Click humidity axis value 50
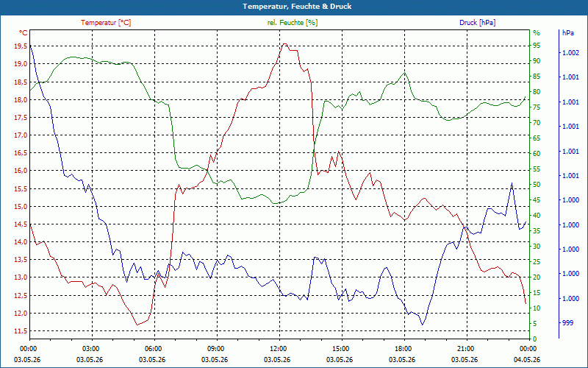The image size is (588, 368). pos(537,185)
